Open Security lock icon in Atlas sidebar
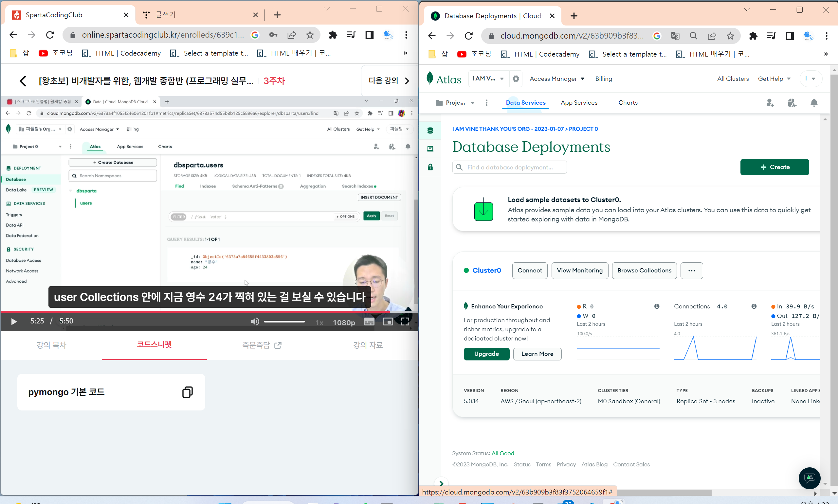This screenshot has width=838, height=504. pyautogui.click(x=430, y=167)
